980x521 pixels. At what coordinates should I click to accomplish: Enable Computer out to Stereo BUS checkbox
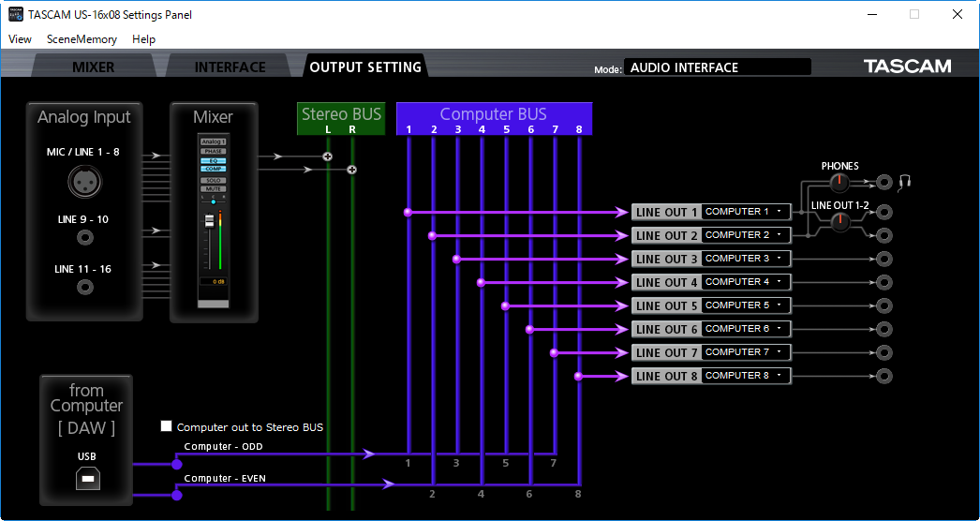pyautogui.click(x=166, y=426)
